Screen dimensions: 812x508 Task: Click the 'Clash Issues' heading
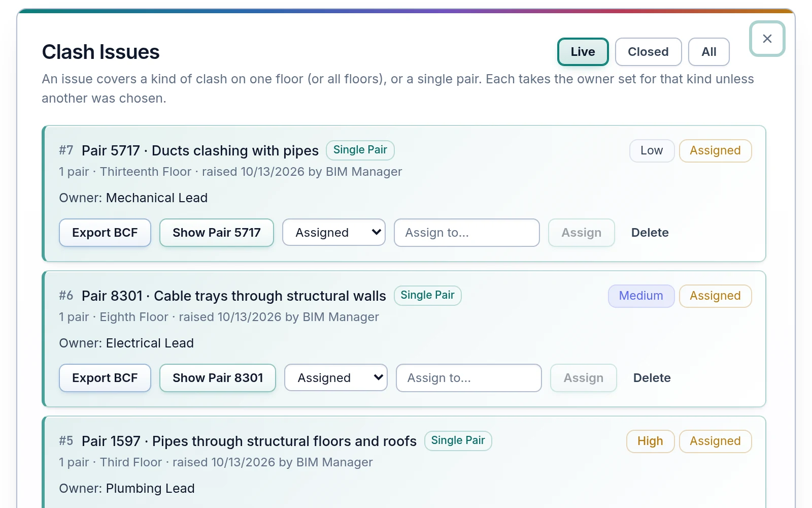tap(100, 52)
